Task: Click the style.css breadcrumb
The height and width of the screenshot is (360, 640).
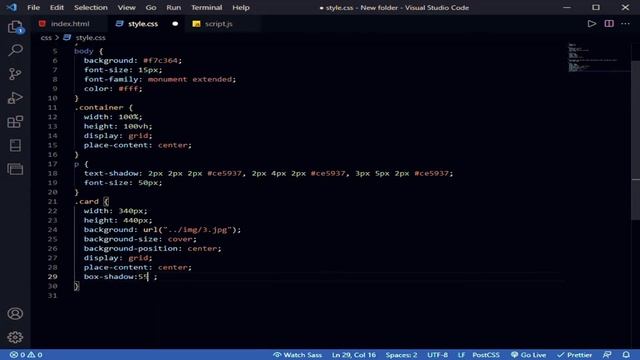Action: point(90,38)
